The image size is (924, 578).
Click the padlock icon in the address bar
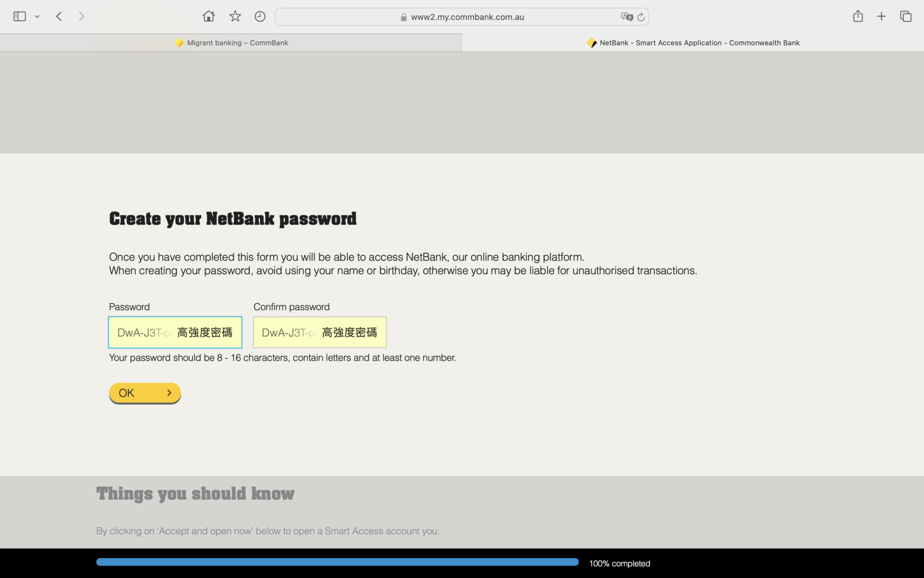tap(404, 17)
